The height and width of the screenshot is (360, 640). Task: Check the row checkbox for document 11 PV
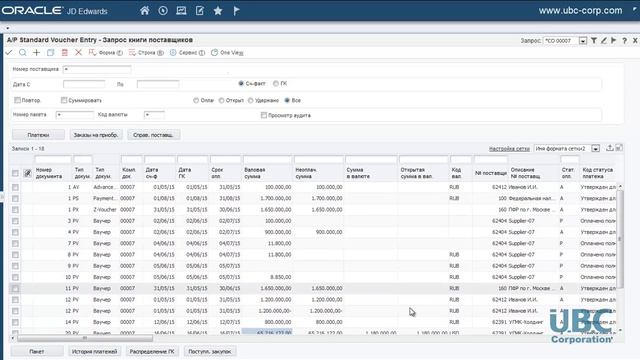pyautogui.click(x=15, y=288)
